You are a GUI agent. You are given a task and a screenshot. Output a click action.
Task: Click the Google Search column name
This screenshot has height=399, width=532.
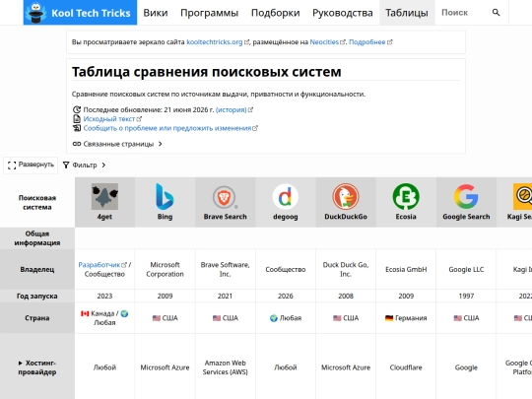coord(466,217)
